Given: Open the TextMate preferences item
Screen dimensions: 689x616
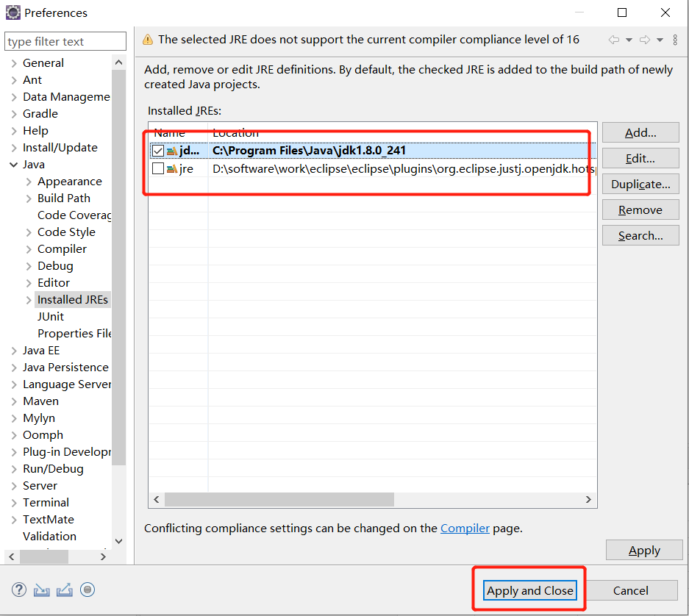Looking at the screenshot, I should [x=49, y=520].
